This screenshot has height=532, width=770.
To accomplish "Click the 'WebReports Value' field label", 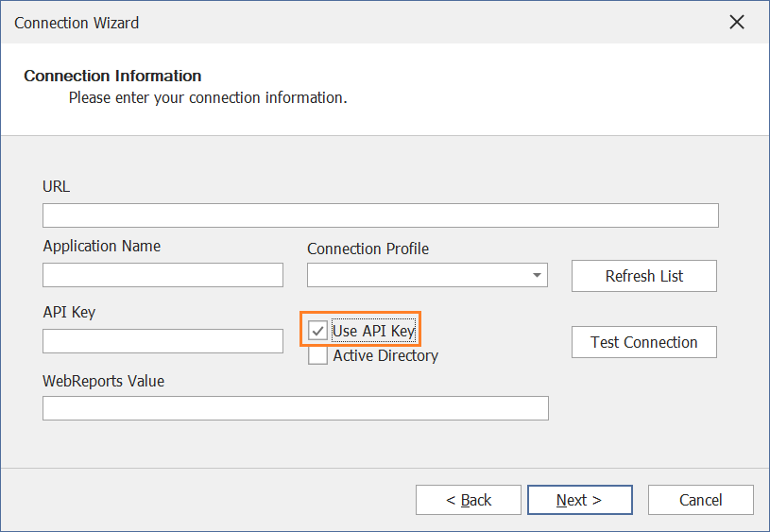I will (x=104, y=381).
